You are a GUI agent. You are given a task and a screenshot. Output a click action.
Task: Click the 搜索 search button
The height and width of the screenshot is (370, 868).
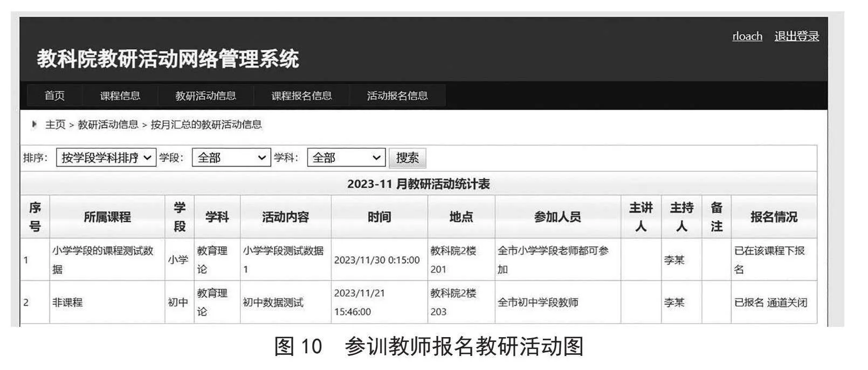point(407,157)
